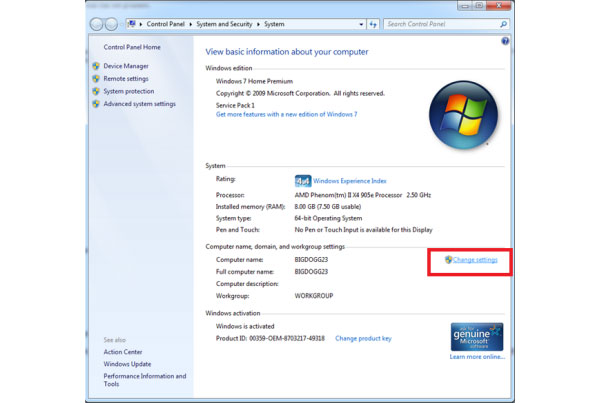600x403 pixels.
Task: Open Device Manager link
Action: [x=126, y=66]
